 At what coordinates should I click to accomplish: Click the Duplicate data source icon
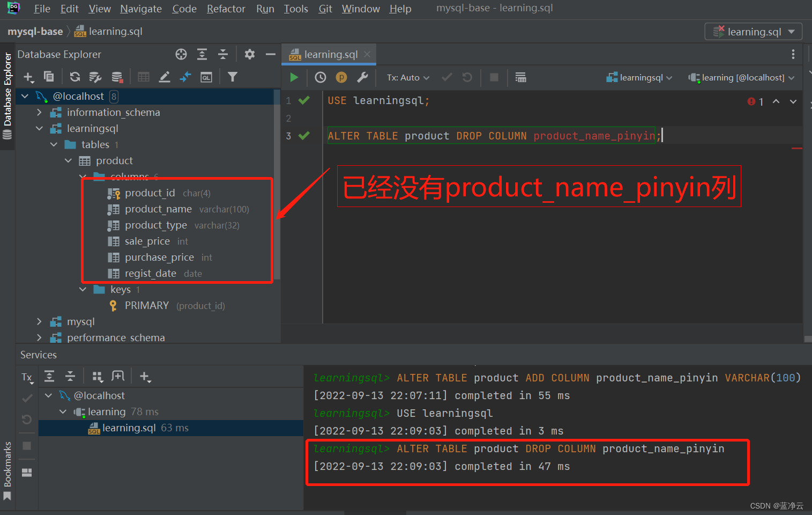point(49,77)
